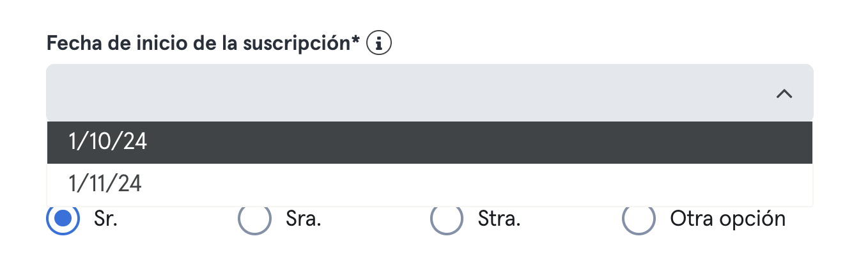
Task: Click the "Otra opción" label text
Action: pyautogui.click(x=727, y=219)
